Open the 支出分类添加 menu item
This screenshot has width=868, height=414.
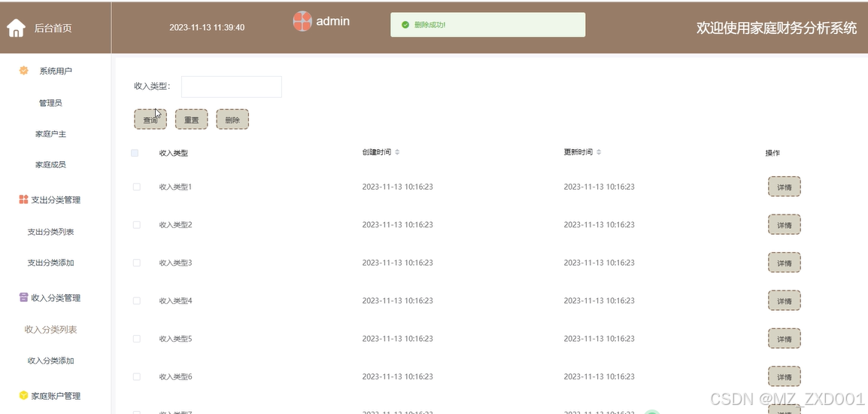(50, 263)
